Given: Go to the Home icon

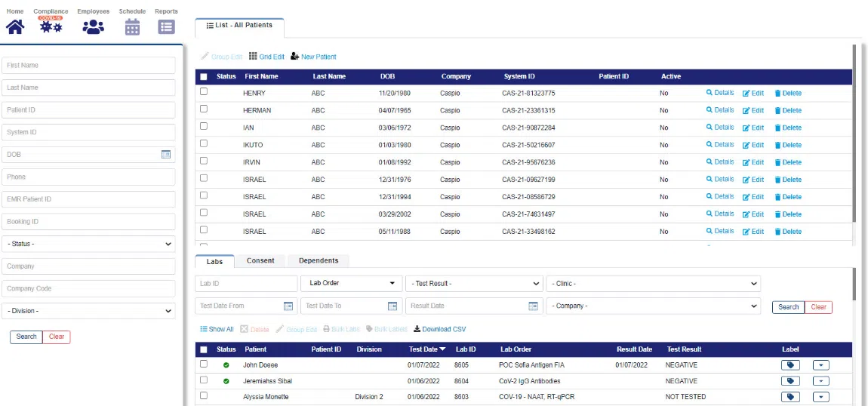Looking at the screenshot, I should tap(15, 26).
